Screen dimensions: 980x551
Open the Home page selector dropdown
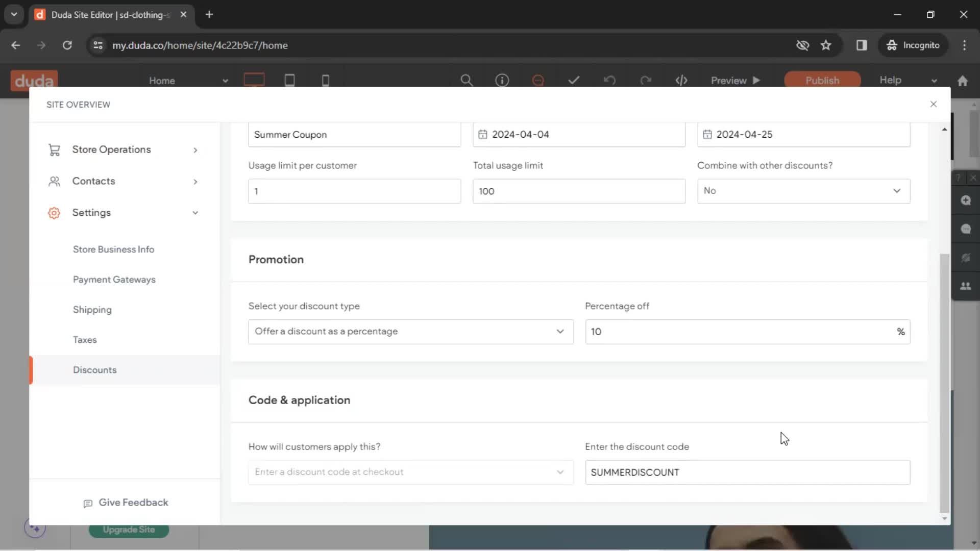point(188,81)
